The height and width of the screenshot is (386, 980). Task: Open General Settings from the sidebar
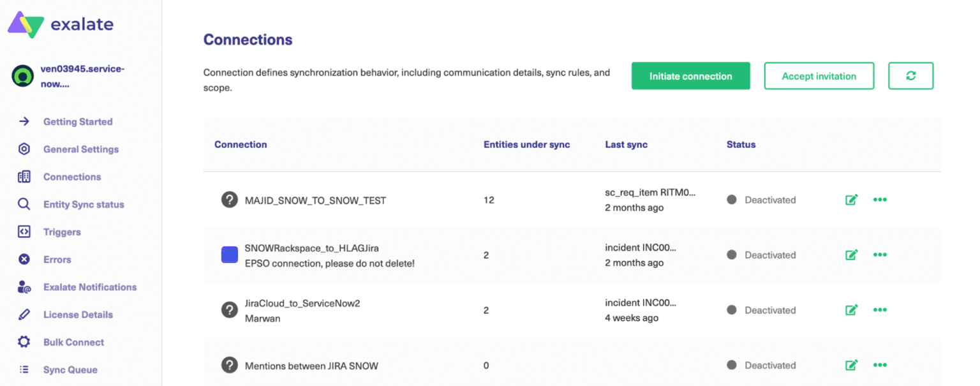point(24,149)
